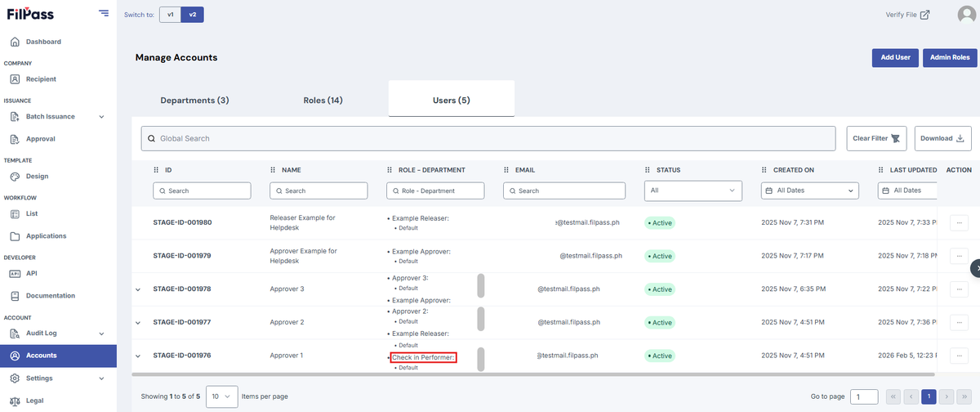Open the Status filter dropdown
The image size is (980, 412).
(693, 190)
